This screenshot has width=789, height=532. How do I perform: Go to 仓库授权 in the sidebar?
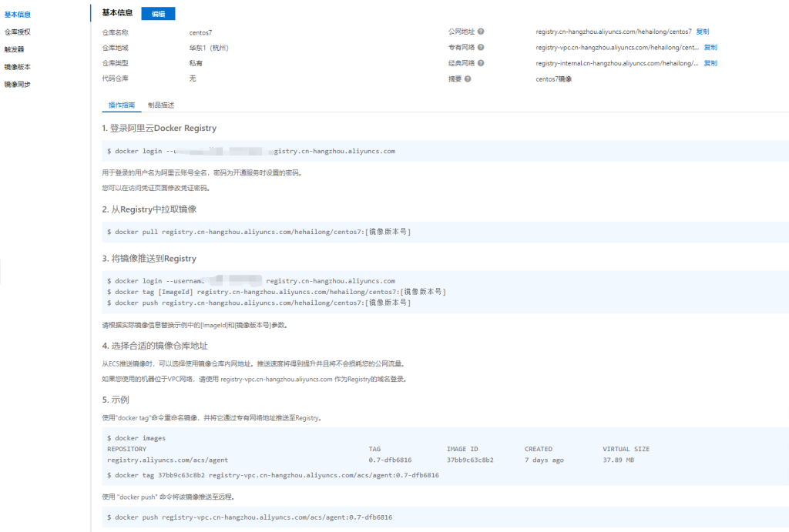18,32
